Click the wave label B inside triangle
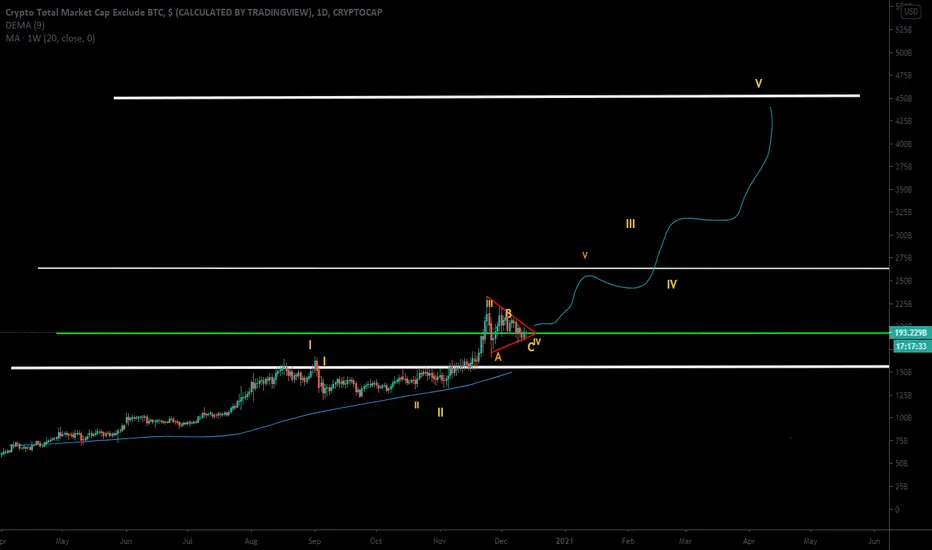 click(x=508, y=313)
